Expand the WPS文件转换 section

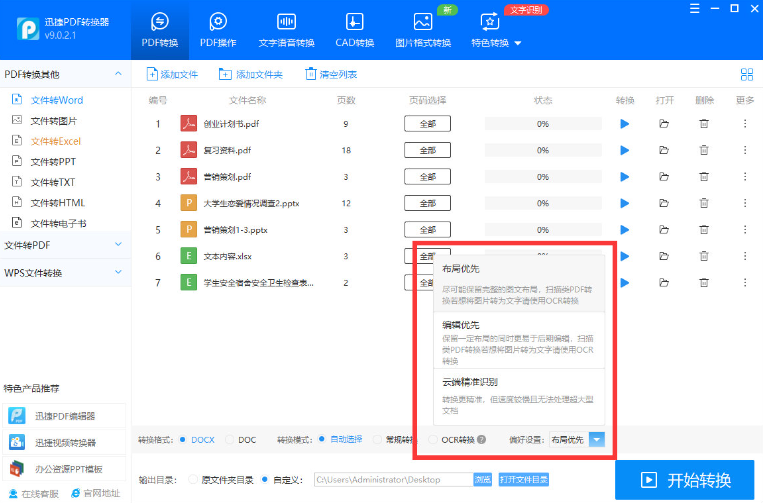(65, 273)
